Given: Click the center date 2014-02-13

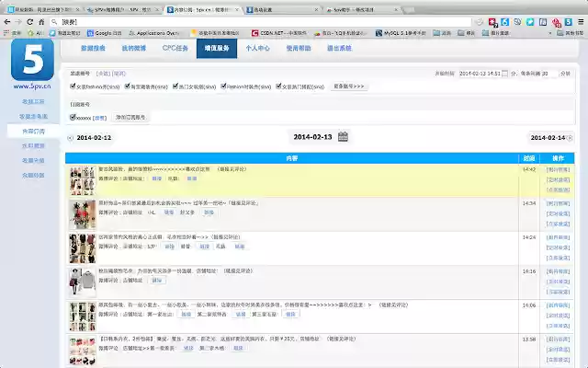Looking at the screenshot, I should [x=312, y=137].
